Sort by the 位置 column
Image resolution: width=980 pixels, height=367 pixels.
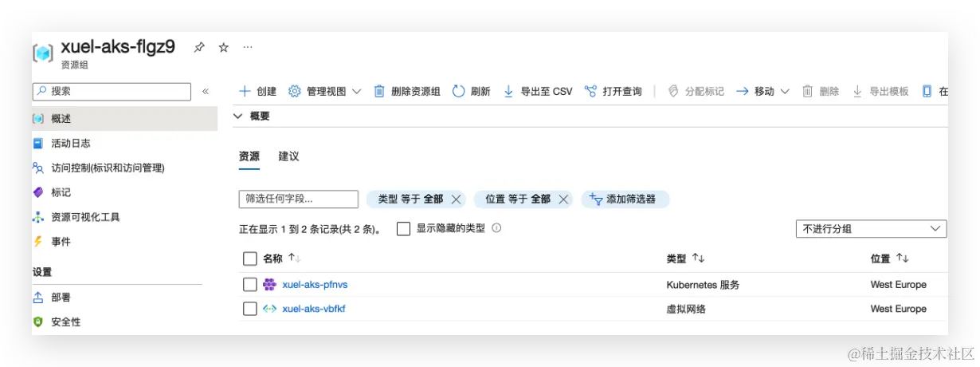point(890,258)
